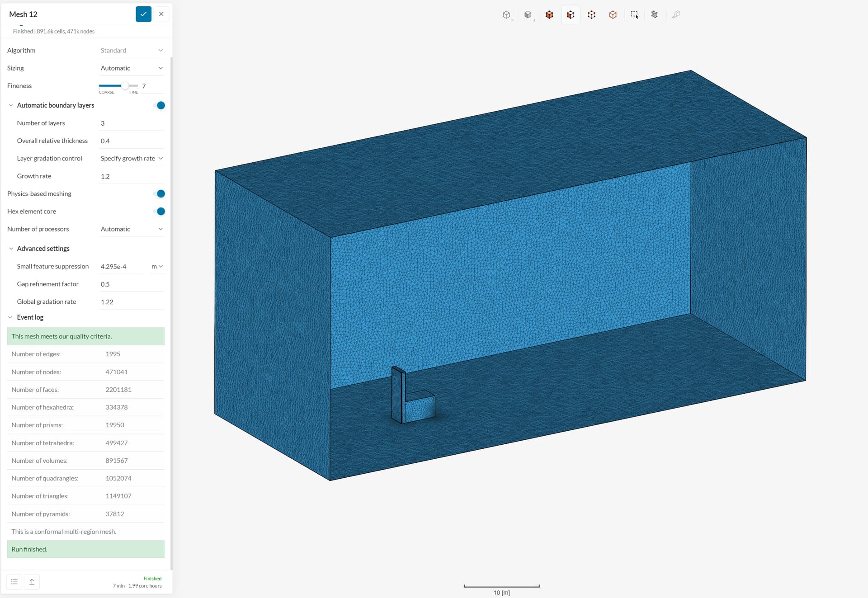Confirm mesh settings with the checkmark button
This screenshot has height=598, width=868.
click(x=143, y=14)
